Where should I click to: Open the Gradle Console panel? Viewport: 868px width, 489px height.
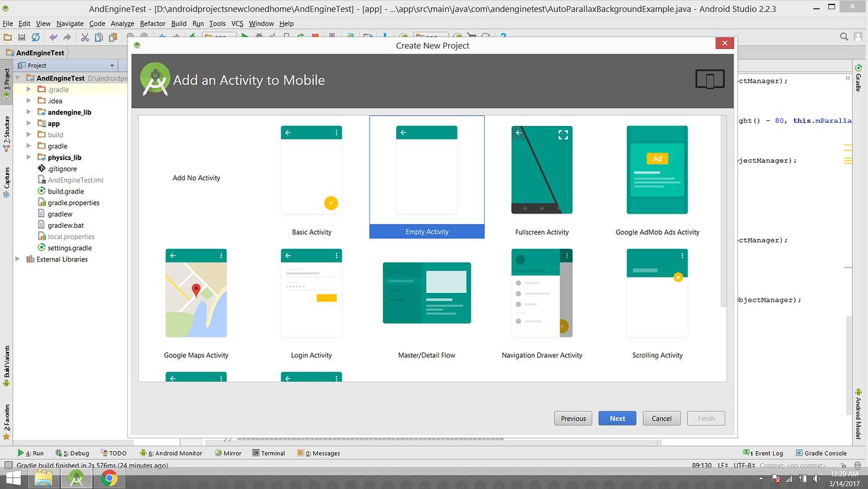821,453
